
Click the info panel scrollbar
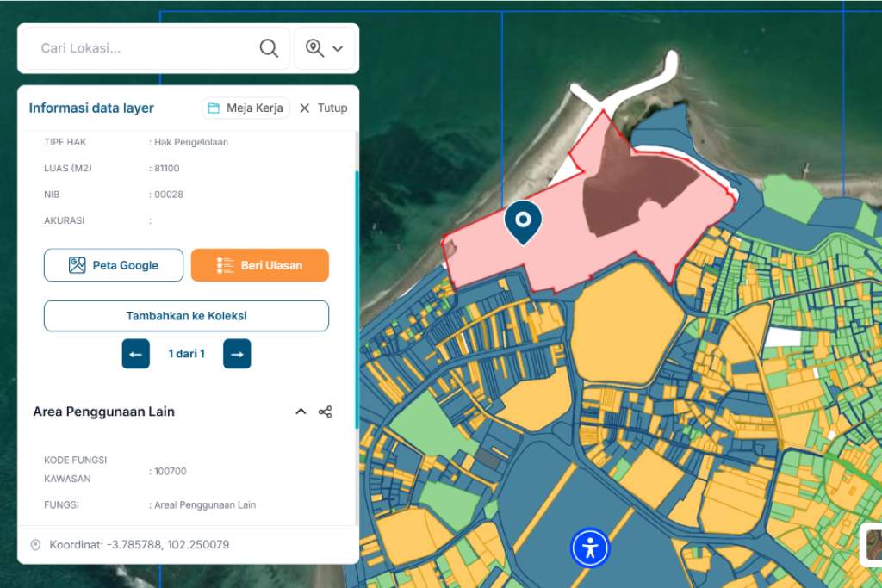pyautogui.click(x=357, y=300)
